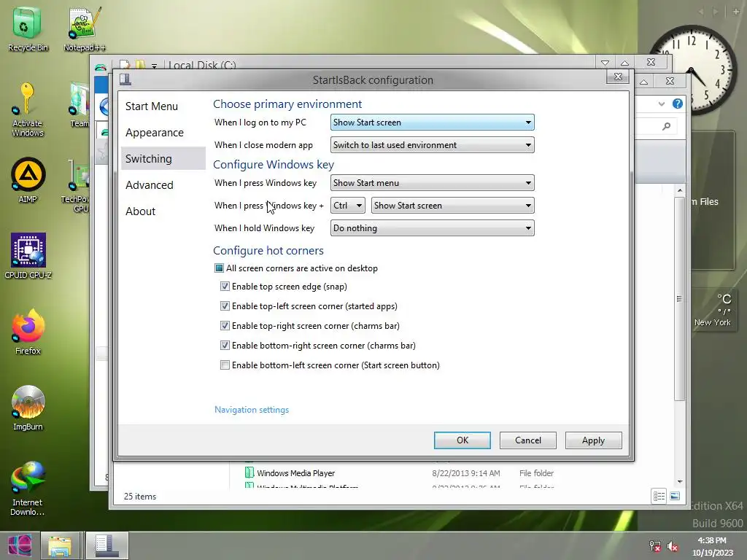Open the 'When I log on' dropdown

(432, 122)
